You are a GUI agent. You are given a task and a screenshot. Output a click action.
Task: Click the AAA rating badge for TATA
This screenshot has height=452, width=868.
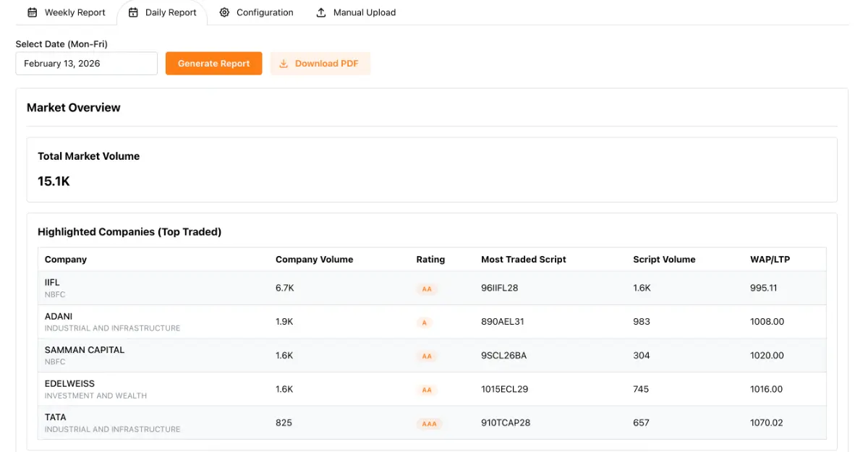pos(429,424)
